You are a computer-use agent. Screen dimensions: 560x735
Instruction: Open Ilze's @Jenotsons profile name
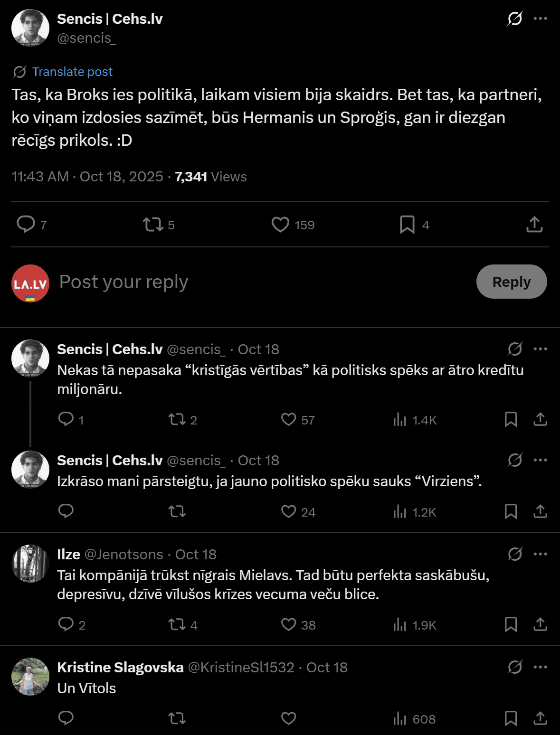coord(123,555)
